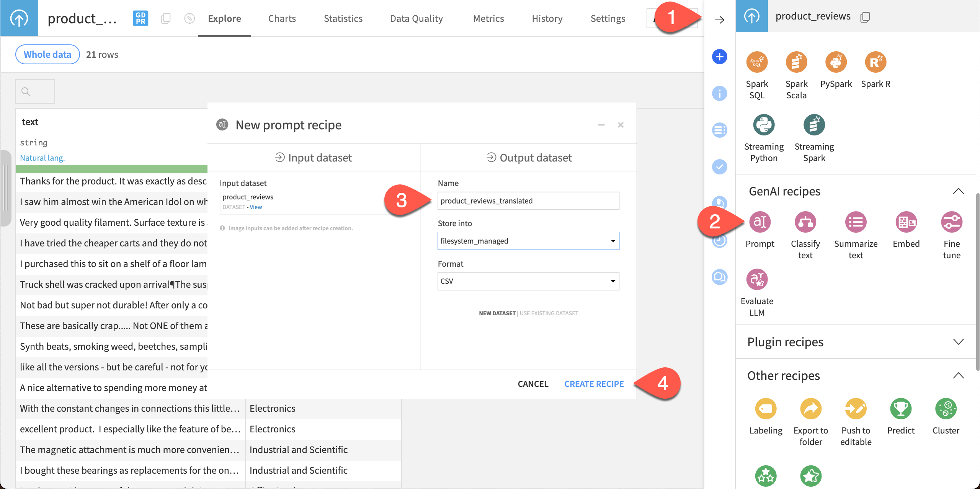Switch to the Charts tab

coord(282,18)
